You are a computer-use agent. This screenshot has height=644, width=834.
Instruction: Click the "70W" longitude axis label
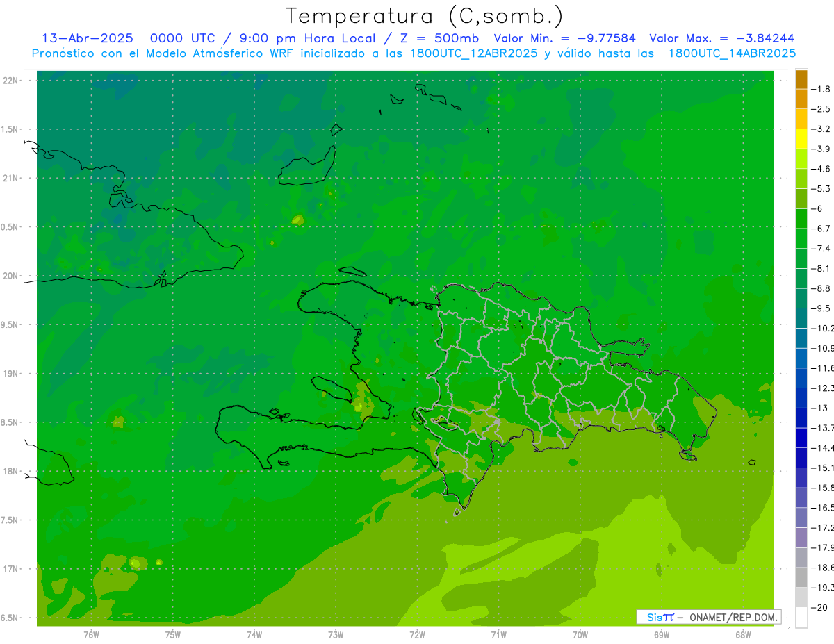click(580, 635)
